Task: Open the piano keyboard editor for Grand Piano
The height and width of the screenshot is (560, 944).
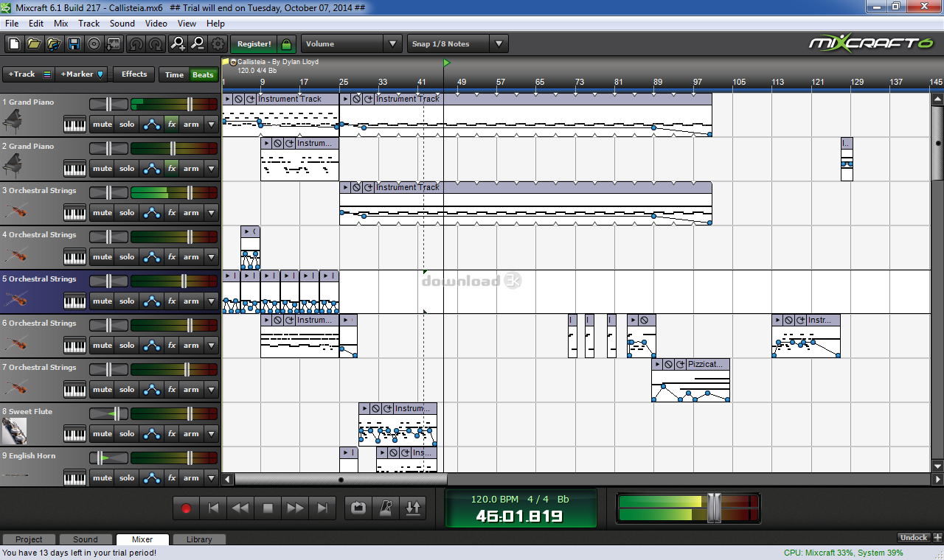Action: (x=74, y=124)
